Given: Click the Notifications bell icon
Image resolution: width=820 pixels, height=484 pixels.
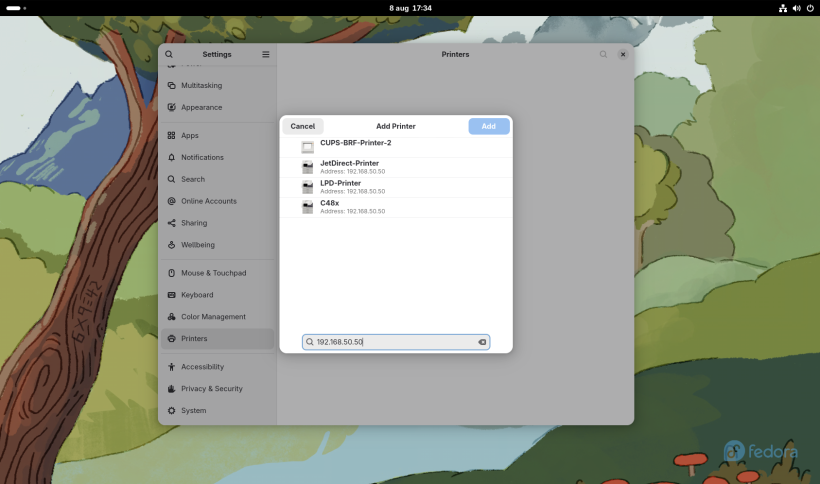Looking at the screenshot, I should pos(172,157).
